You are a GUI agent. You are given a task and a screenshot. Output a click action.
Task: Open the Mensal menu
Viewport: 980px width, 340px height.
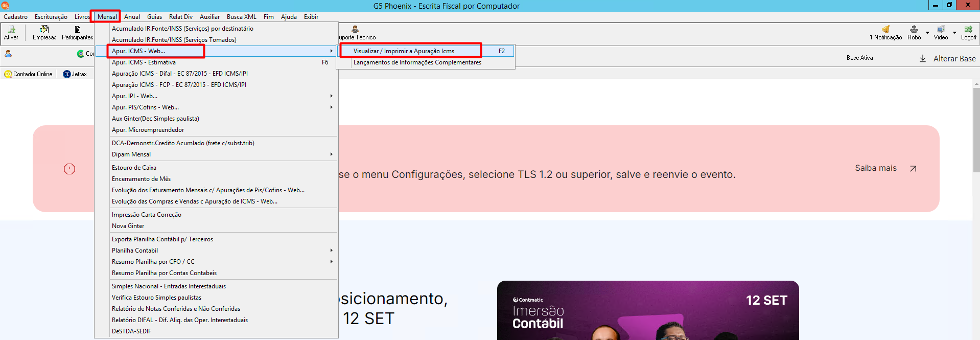tap(107, 17)
